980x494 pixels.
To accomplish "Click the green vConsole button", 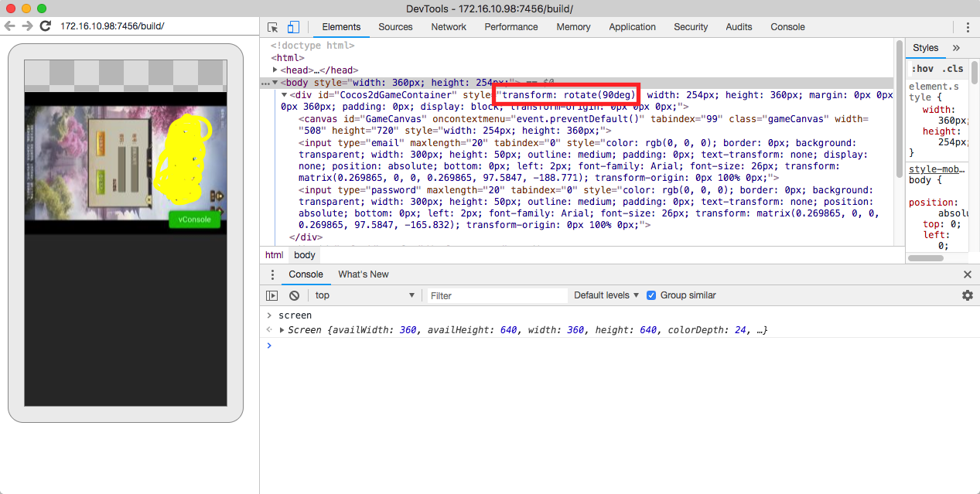I will (x=195, y=220).
